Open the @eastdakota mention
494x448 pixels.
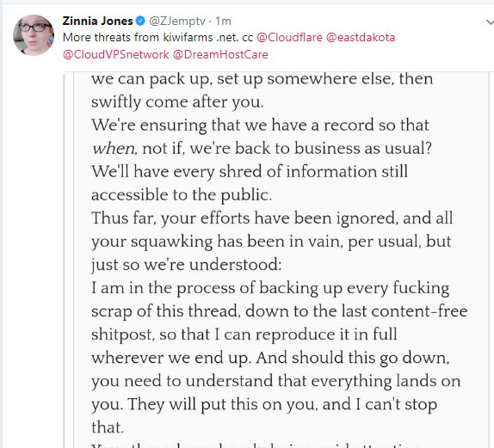tap(361, 38)
